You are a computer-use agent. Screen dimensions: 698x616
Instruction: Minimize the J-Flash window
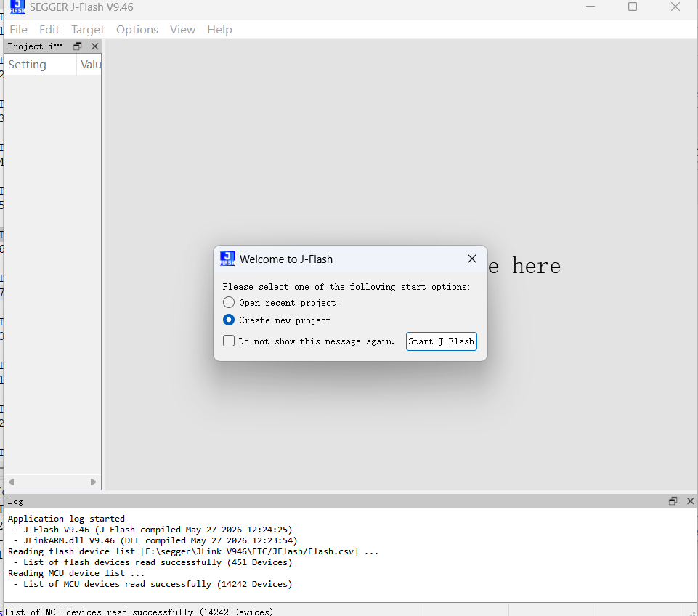[x=591, y=7]
